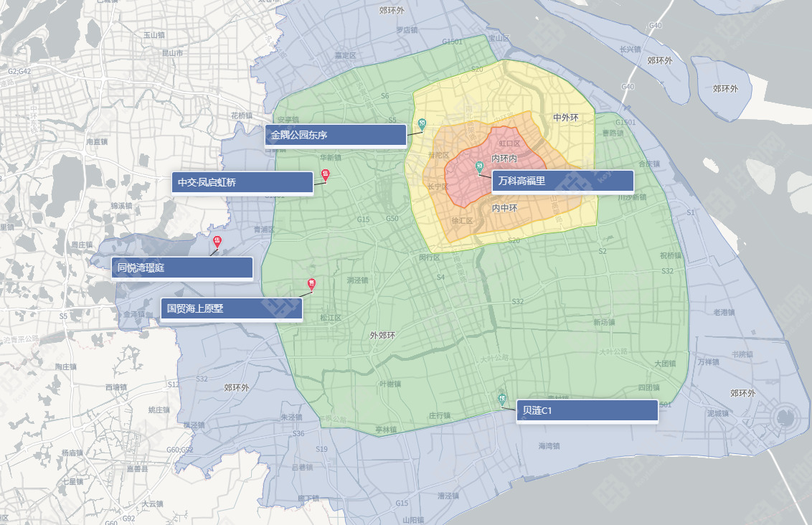Open the 同悦湾璟庭 label box
Image resolution: width=812 pixels, height=525 pixels.
(x=183, y=268)
